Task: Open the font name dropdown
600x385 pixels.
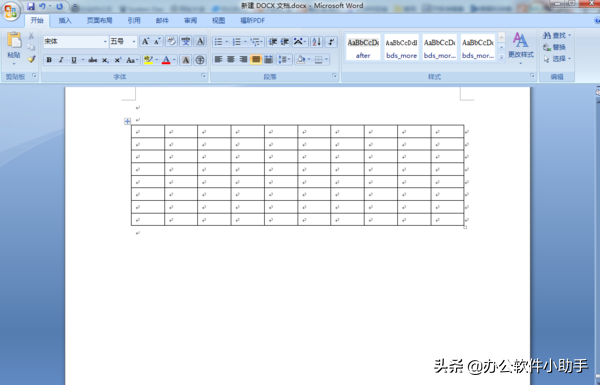Action: click(x=105, y=42)
